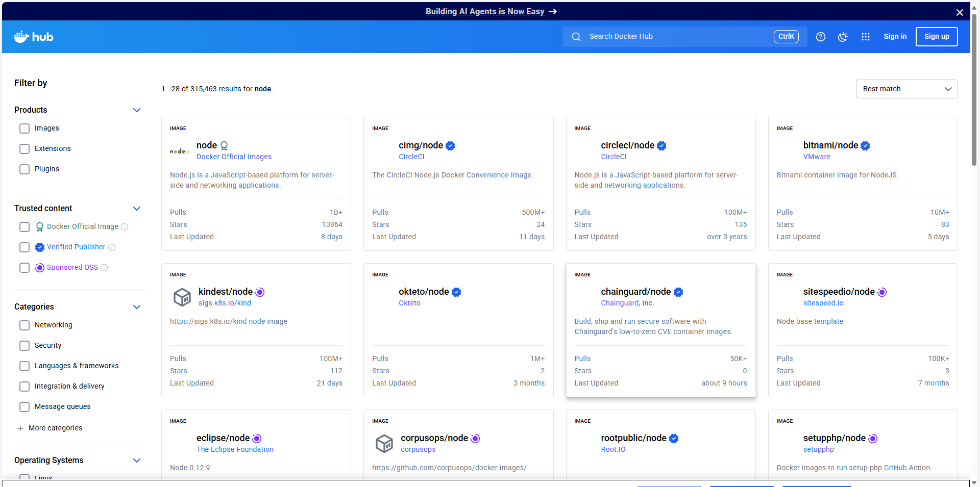Click verified badge next to cimg/node
Screen dimensions: 980x487
[450, 146]
